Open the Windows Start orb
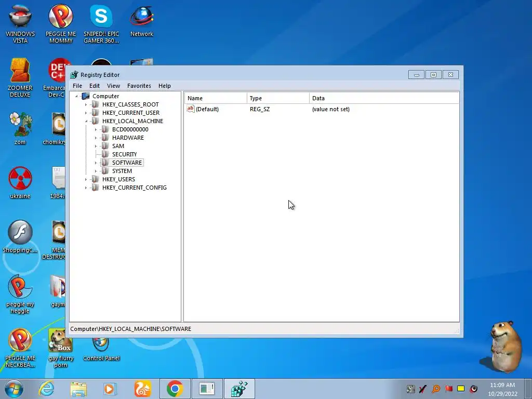This screenshot has width=532, height=399. pyautogui.click(x=14, y=389)
